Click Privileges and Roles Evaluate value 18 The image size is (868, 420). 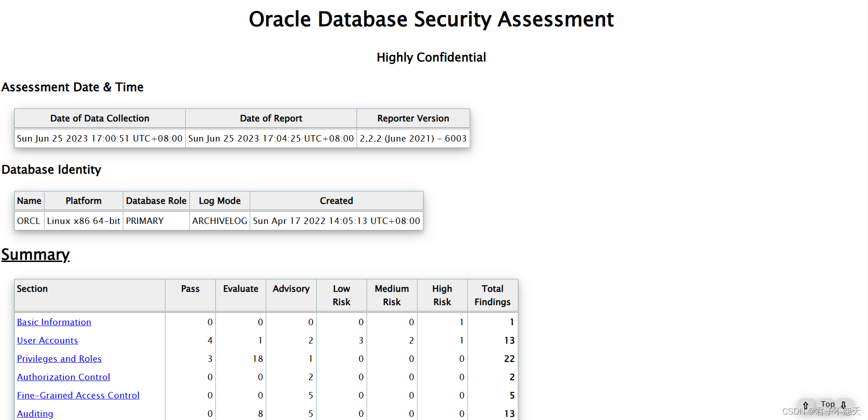[258, 359]
